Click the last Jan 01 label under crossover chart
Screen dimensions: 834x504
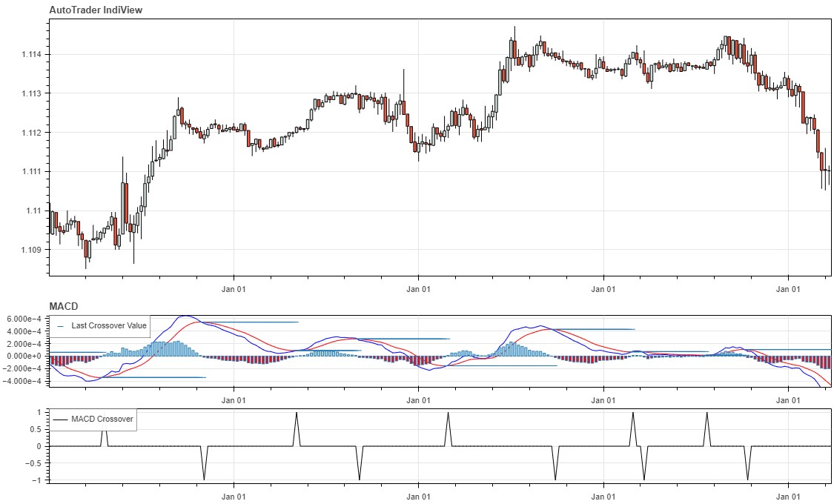click(x=788, y=497)
